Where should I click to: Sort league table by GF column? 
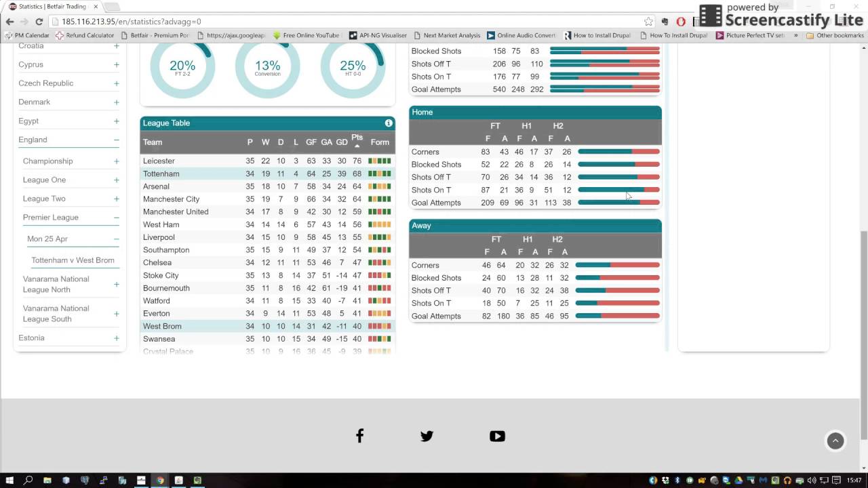tap(311, 142)
